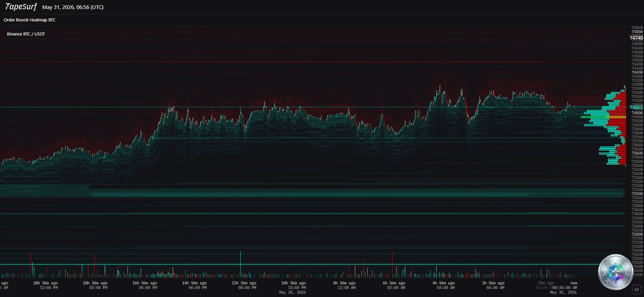The height and width of the screenshot is (297, 644).
Task: Click the '20h 56m ago' time axis label
Action: pyautogui.click(x=45, y=283)
